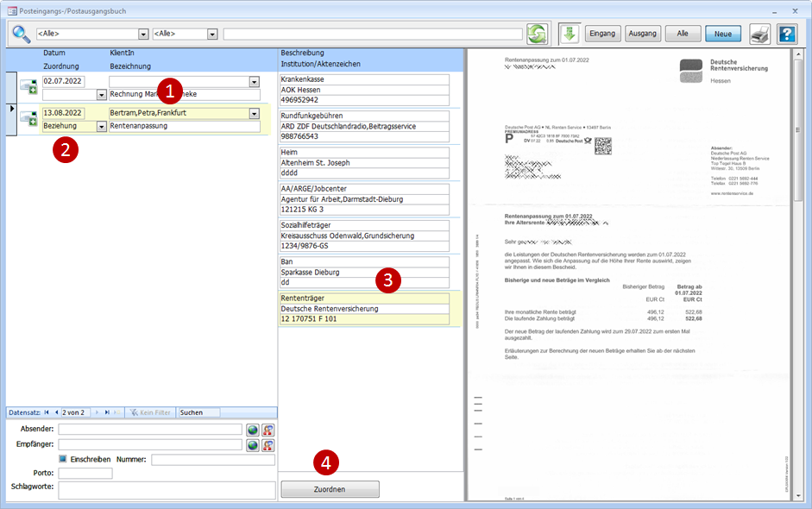
Task: Click the date field showing 13.08.2022
Action: pos(63,113)
